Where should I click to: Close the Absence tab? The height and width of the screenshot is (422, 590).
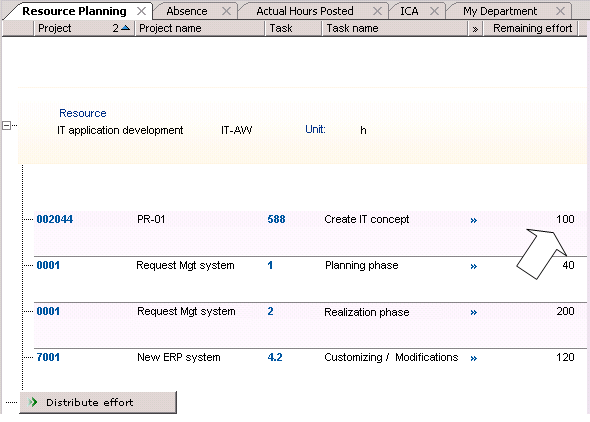[226, 11]
